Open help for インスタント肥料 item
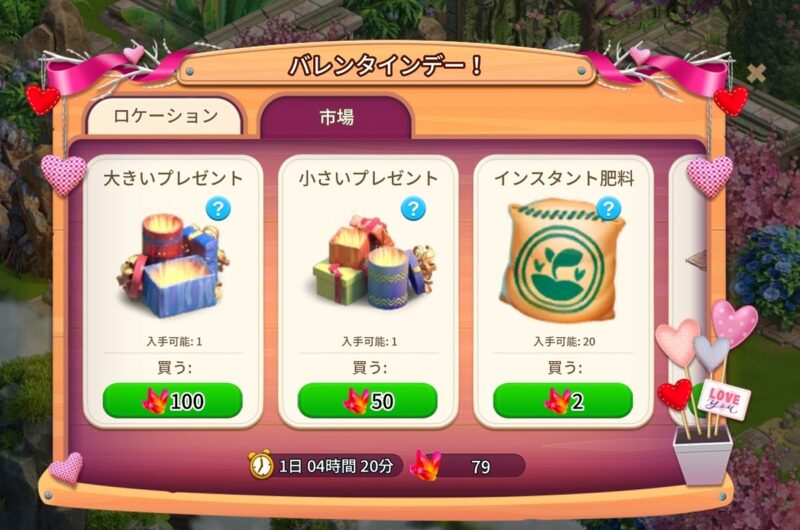This screenshot has height=530, width=800. [608, 209]
